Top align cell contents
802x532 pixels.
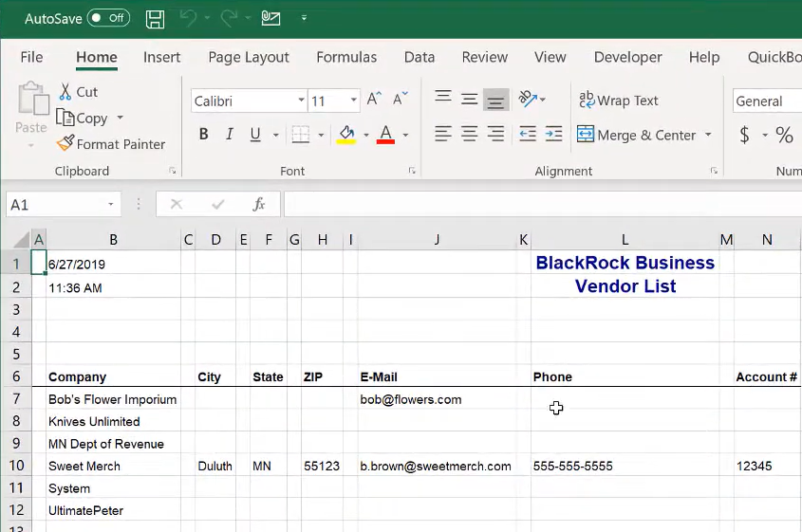(x=443, y=97)
